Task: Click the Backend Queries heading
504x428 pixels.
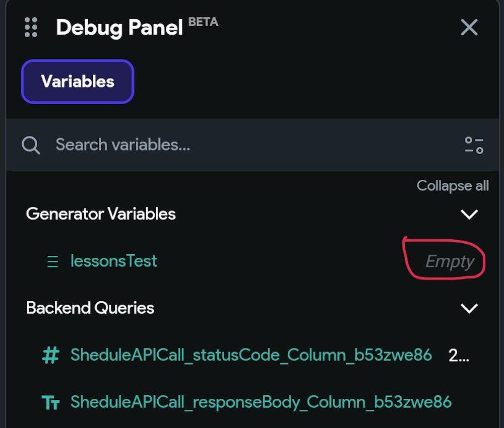Action: (90, 308)
